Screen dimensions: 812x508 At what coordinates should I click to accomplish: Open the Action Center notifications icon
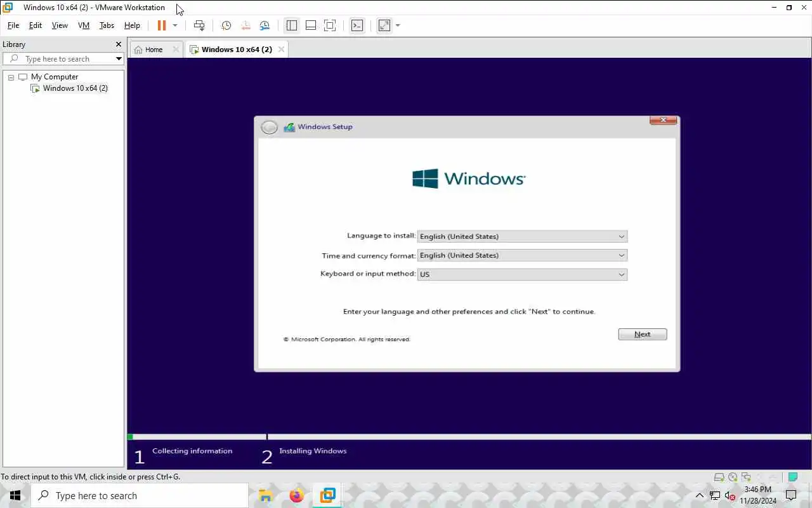click(x=791, y=495)
